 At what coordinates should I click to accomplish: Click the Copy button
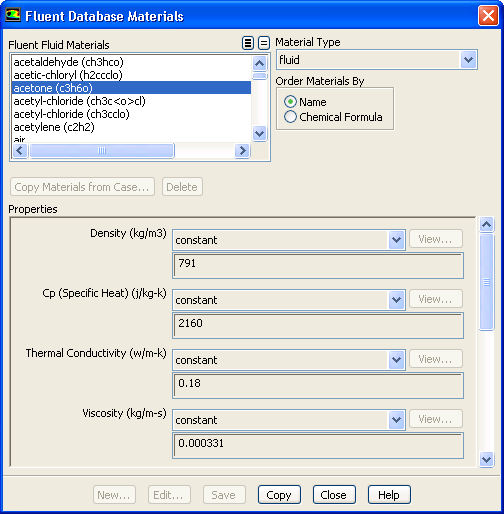279,495
